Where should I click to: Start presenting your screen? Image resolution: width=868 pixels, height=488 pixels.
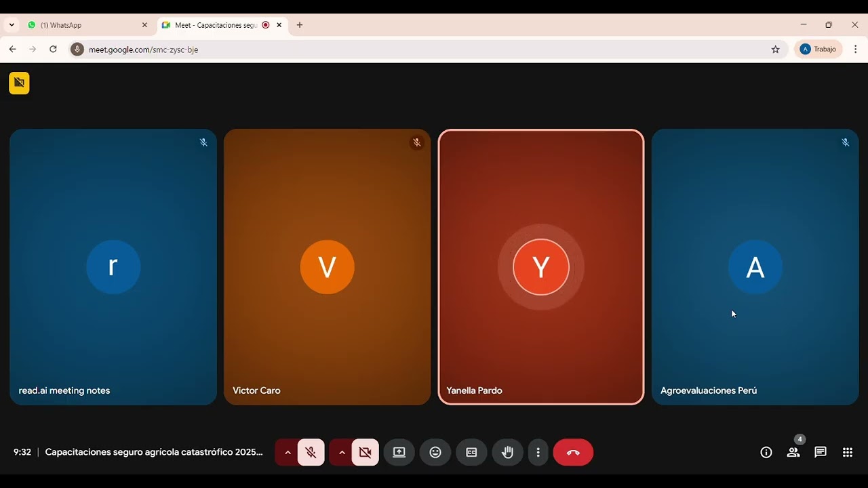point(399,452)
